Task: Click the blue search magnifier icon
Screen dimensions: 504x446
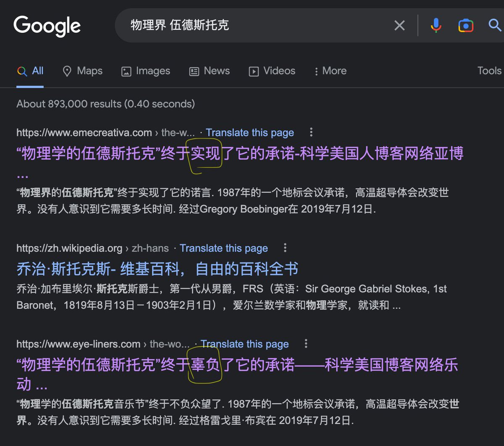Action: click(496, 25)
